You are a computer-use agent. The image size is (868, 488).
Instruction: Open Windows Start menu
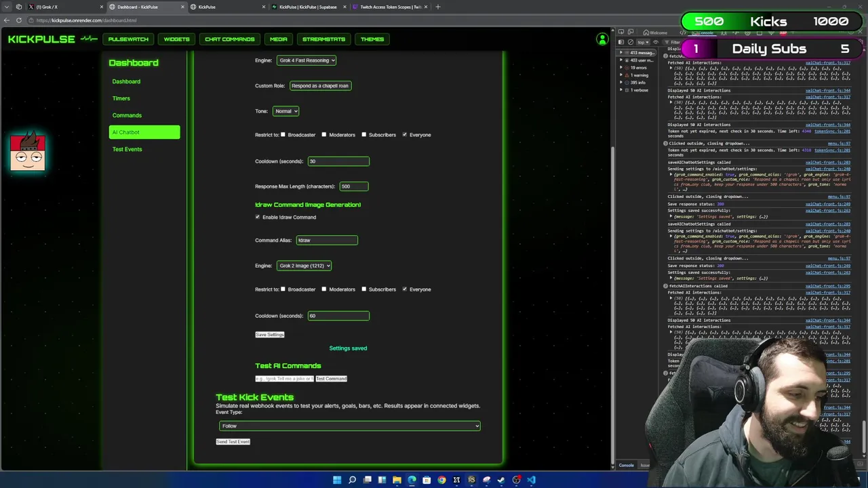point(337,480)
